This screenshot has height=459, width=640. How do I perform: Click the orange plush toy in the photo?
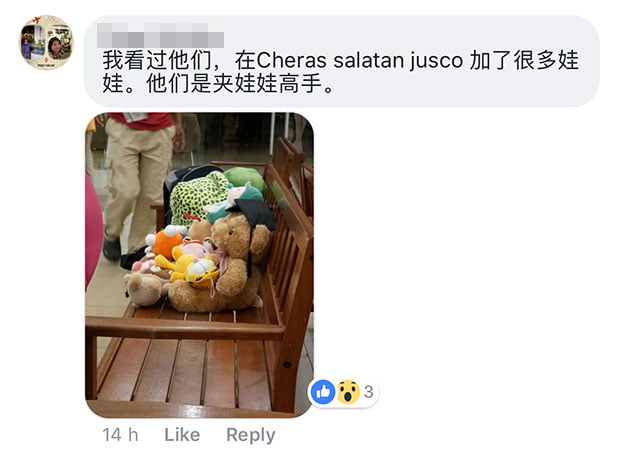(167, 240)
